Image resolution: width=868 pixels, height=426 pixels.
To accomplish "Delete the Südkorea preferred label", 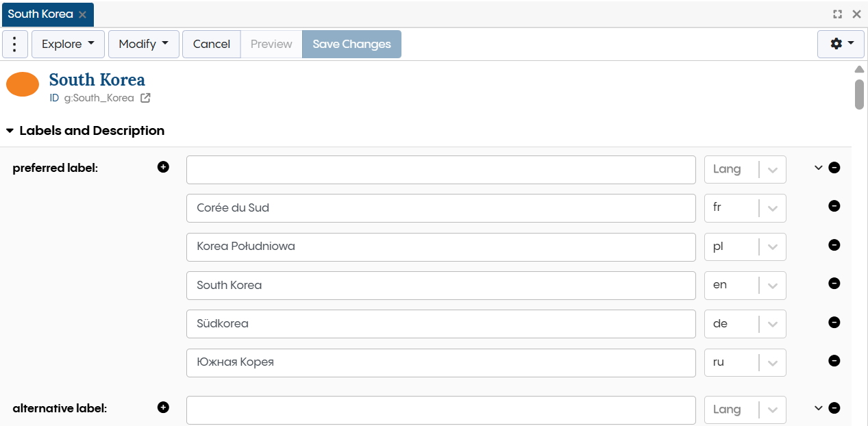I will [834, 323].
